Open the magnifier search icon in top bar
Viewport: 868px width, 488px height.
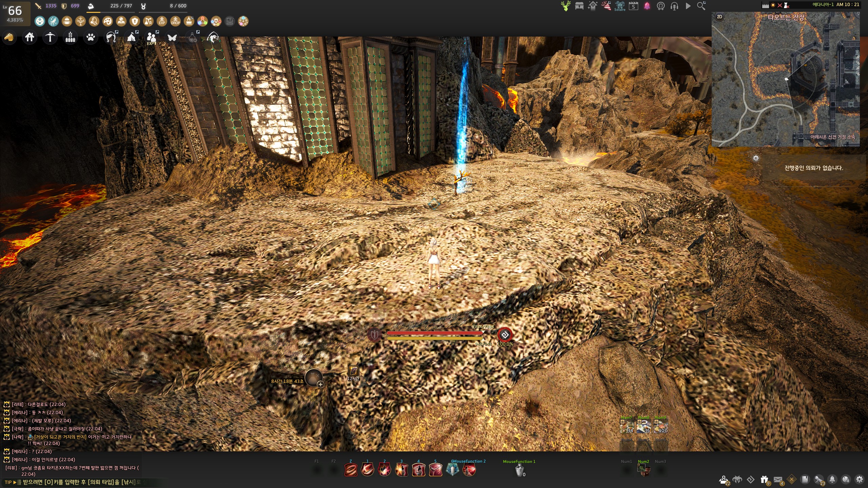701,6
